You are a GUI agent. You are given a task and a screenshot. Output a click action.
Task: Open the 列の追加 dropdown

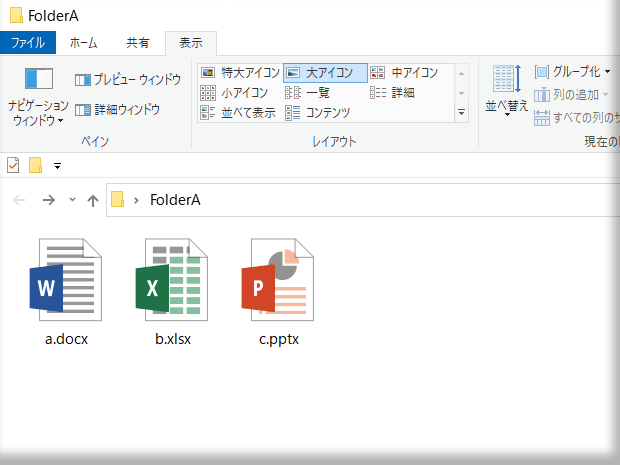tap(571, 95)
